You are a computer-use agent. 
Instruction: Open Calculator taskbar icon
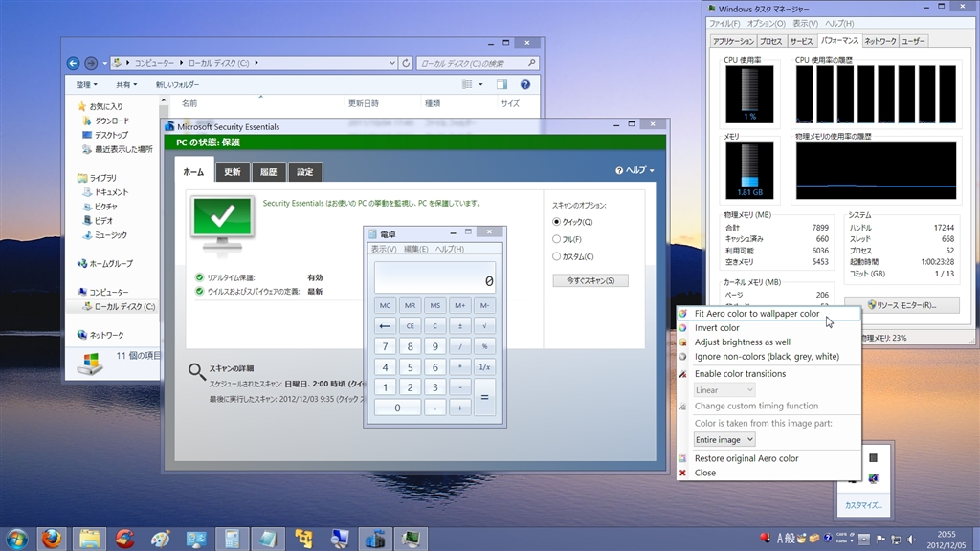pos(232,539)
